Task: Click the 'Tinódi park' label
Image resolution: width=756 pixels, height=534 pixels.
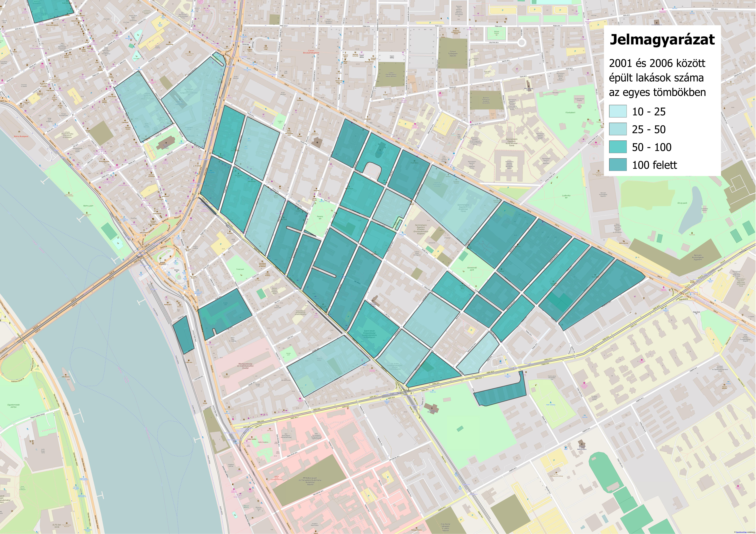Action: click(x=240, y=269)
